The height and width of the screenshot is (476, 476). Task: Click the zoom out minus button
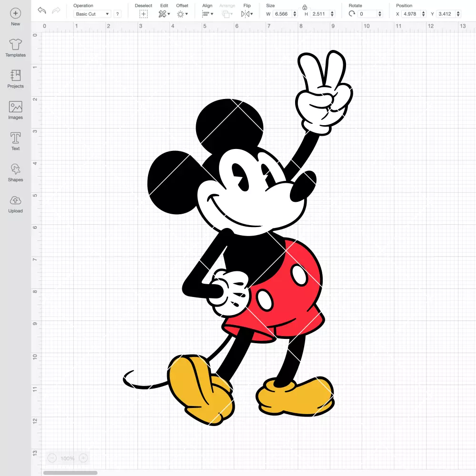pos(52,458)
